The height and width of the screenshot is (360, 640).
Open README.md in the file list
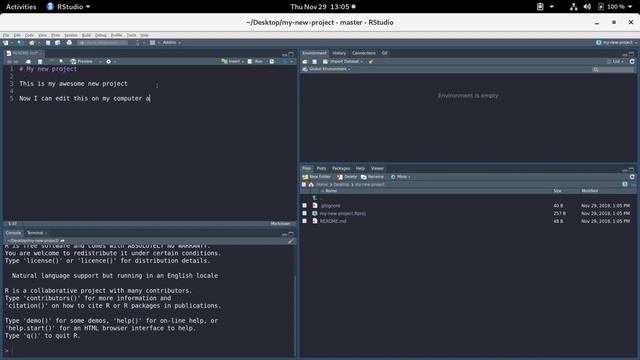click(x=333, y=221)
